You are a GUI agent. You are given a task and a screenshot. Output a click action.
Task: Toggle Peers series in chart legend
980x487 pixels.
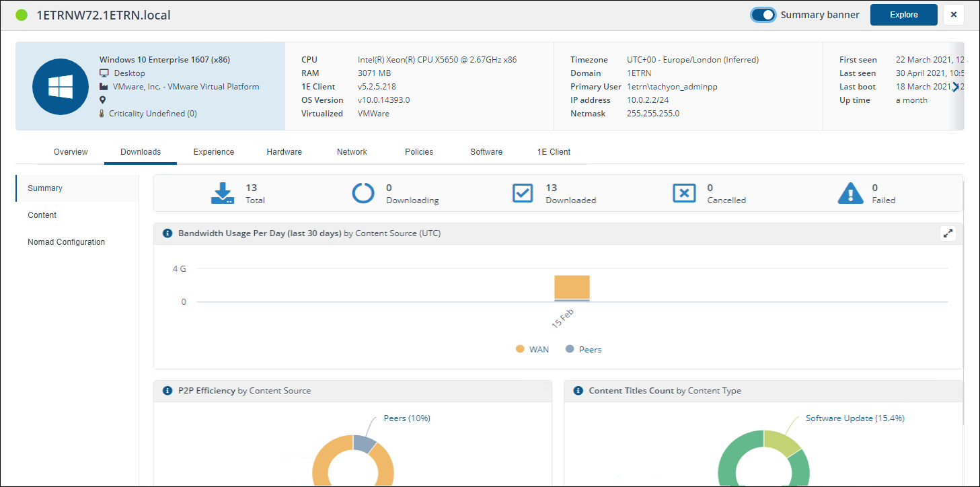coord(584,349)
